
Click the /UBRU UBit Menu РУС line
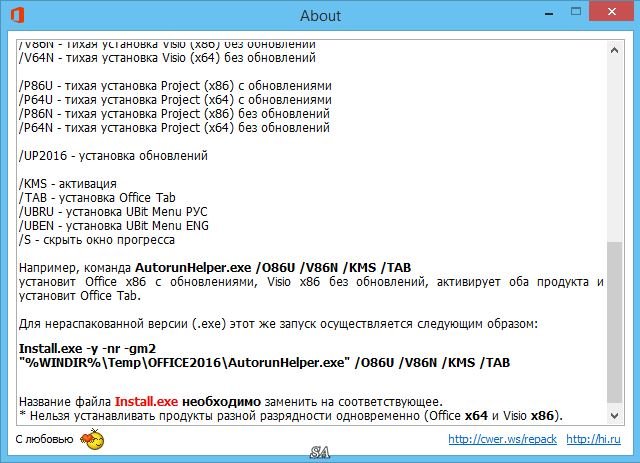click(x=113, y=211)
